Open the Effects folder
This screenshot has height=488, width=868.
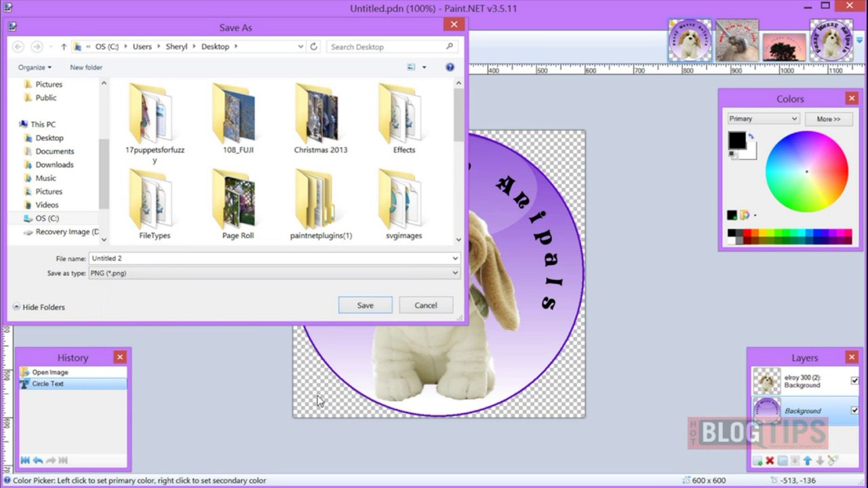pyautogui.click(x=404, y=119)
